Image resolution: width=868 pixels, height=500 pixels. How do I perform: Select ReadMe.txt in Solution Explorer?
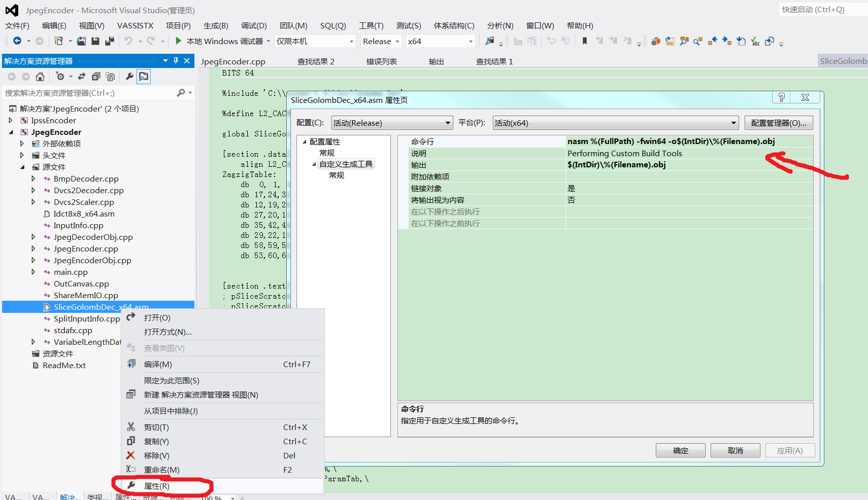click(64, 366)
